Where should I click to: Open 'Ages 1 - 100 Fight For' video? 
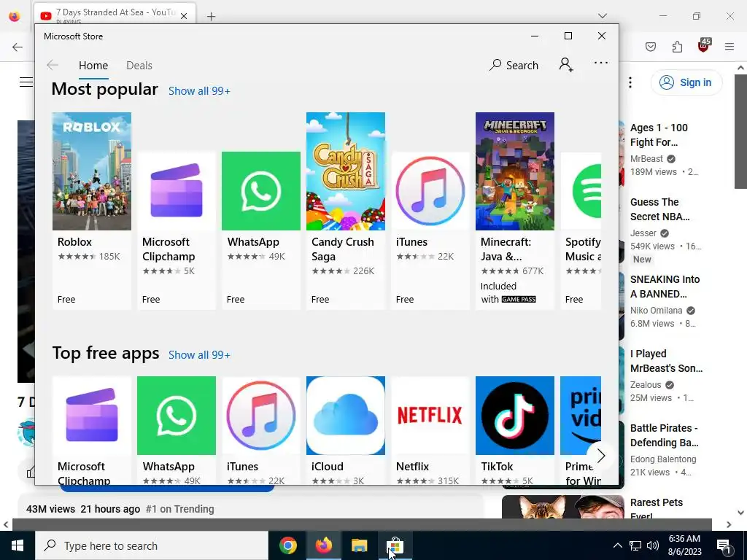pyautogui.click(x=659, y=135)
